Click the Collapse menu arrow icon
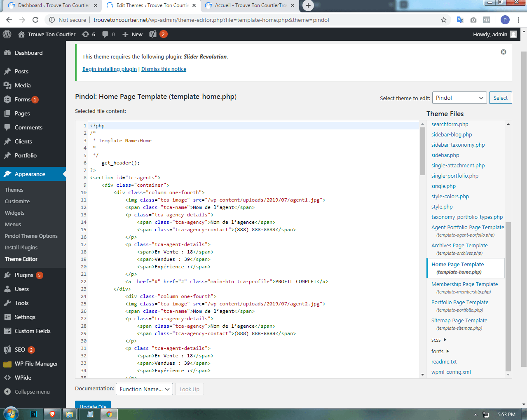The height and width of the screenshot is (420, 527). 7,392
